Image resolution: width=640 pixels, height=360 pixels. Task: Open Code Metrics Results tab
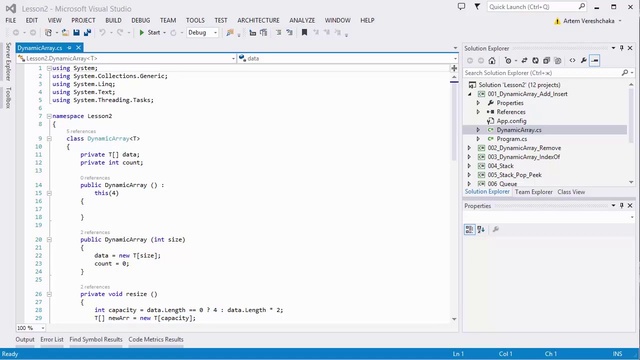pyautogui.click(x=156, y=340)
